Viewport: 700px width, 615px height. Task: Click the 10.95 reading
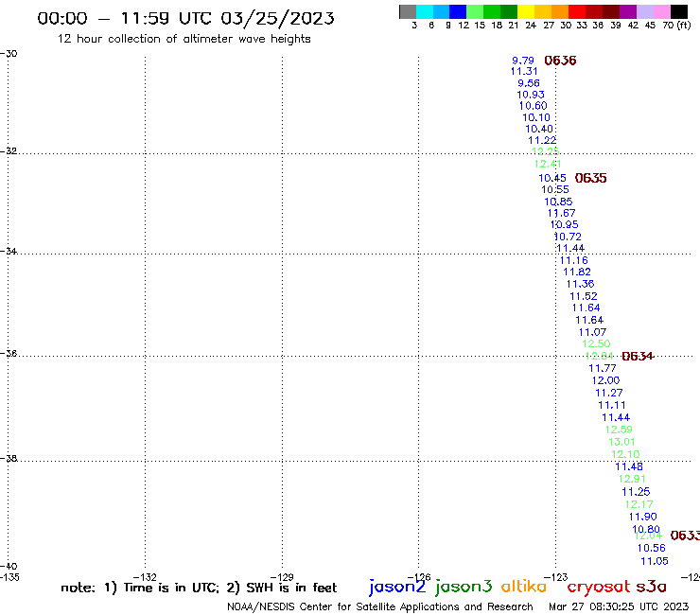[565, 224]
